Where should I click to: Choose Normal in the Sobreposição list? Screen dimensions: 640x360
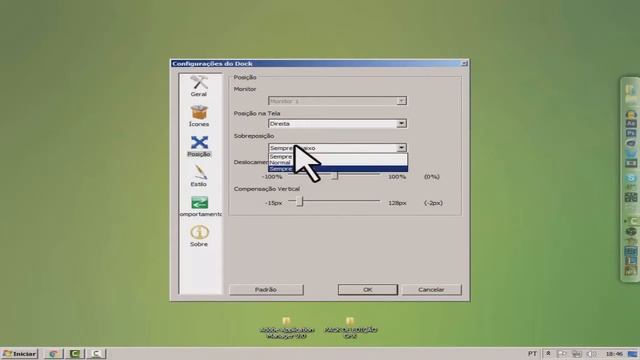click(x=337, y=162)
